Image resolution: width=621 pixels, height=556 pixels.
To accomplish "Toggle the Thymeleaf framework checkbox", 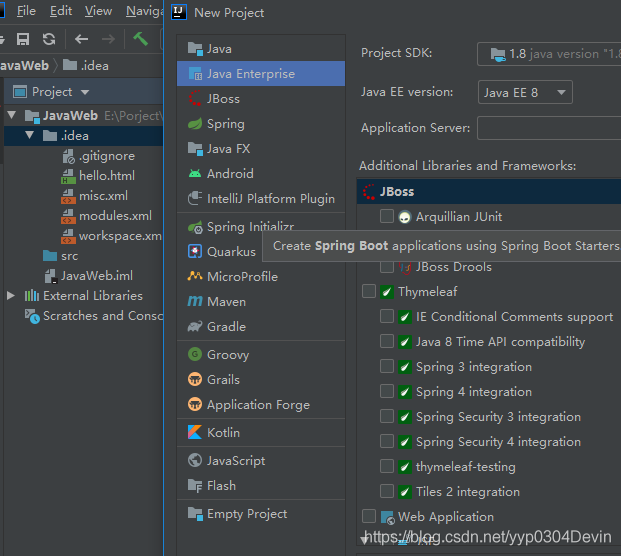I will (x=369, y=292).
